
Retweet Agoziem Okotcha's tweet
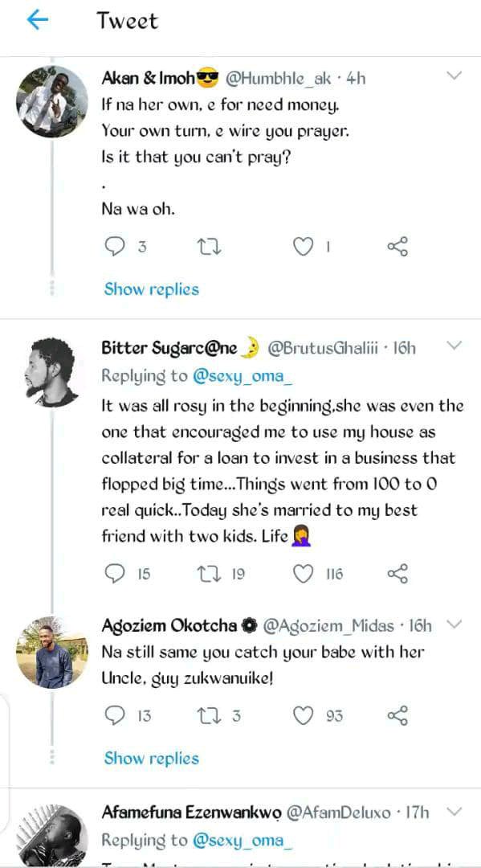[x=210, y=716]
